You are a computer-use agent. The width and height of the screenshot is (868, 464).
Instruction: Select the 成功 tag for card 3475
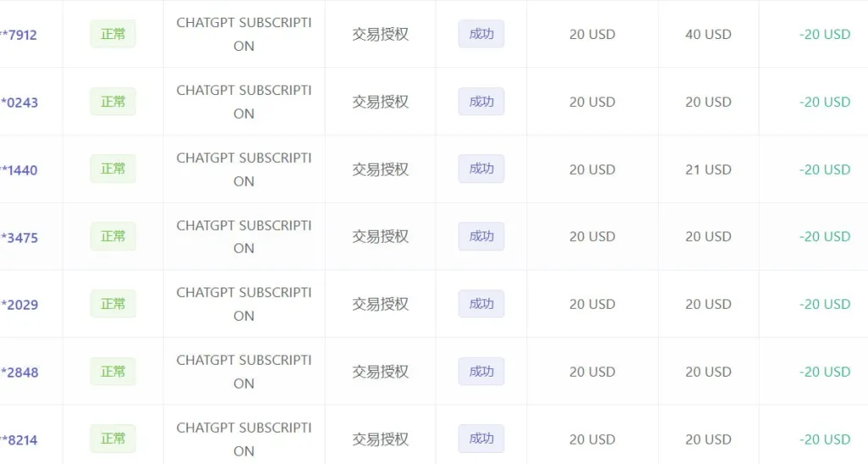tap(481, 236)
